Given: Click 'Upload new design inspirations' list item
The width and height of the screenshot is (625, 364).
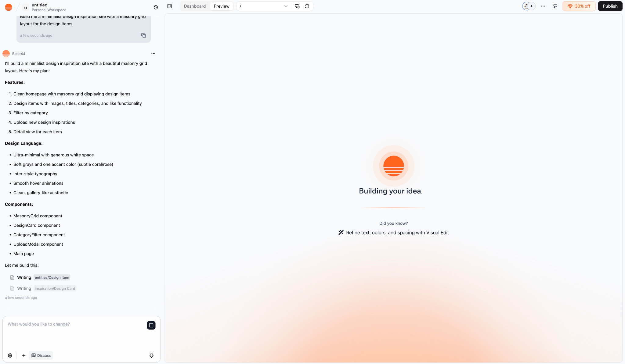Looking at the screenshot, I should coord(44,122).
